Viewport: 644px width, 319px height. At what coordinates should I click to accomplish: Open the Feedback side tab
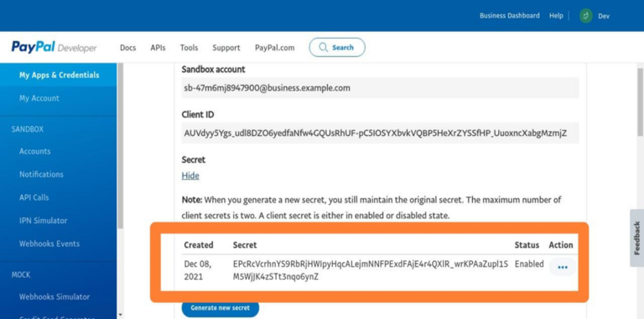click(x=637, y=238)
